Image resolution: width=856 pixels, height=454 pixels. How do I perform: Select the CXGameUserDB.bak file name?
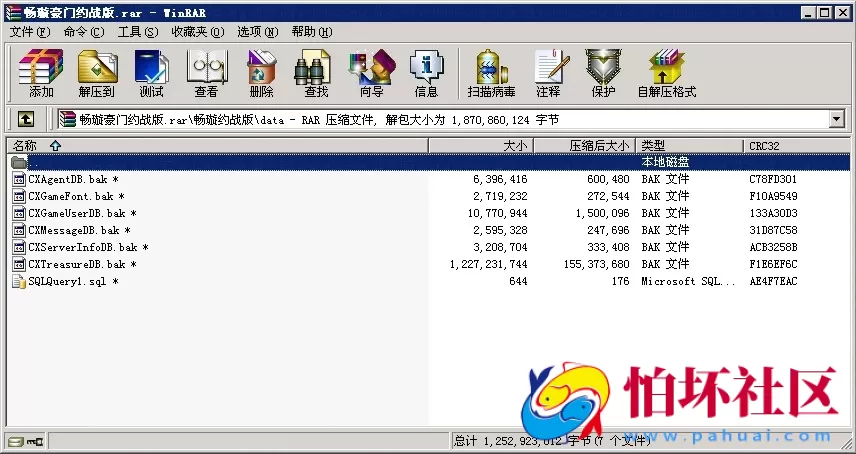[x=82, y=213]
